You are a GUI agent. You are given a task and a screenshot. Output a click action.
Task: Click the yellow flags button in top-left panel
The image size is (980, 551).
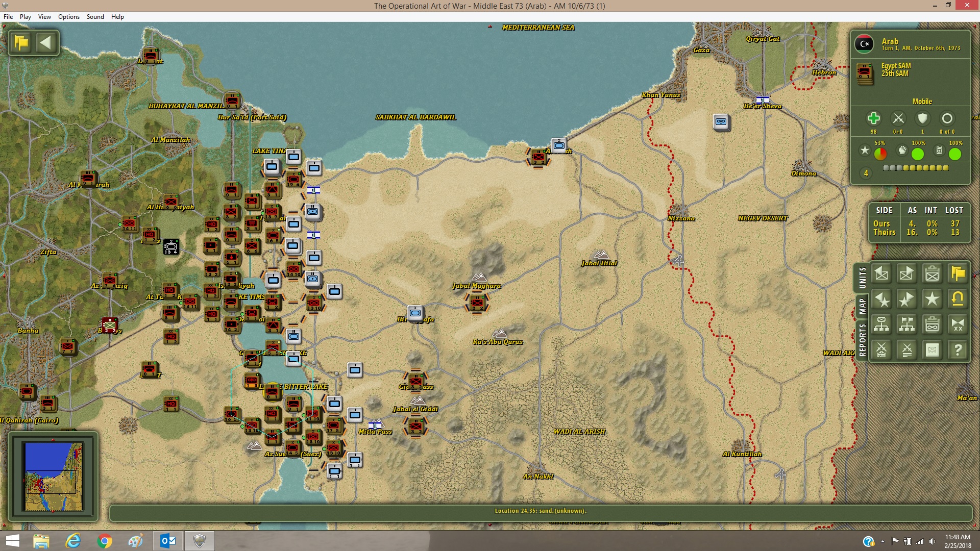tap(22, 42)
